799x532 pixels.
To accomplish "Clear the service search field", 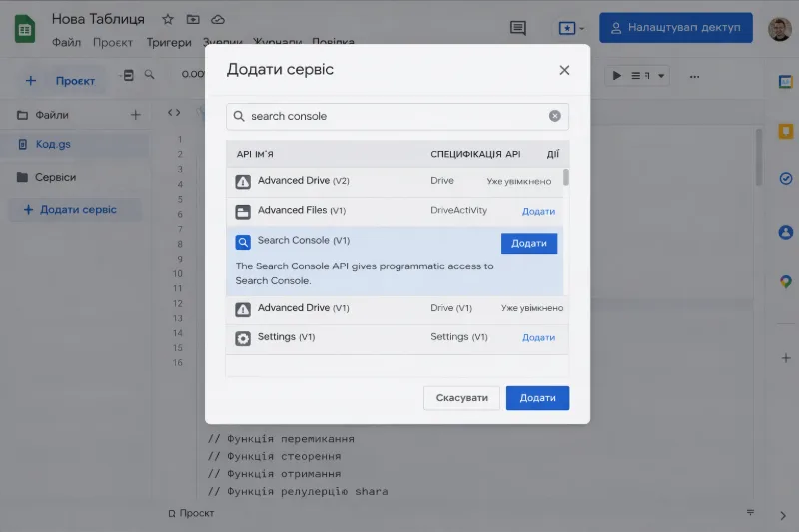I will click(555, 116).
